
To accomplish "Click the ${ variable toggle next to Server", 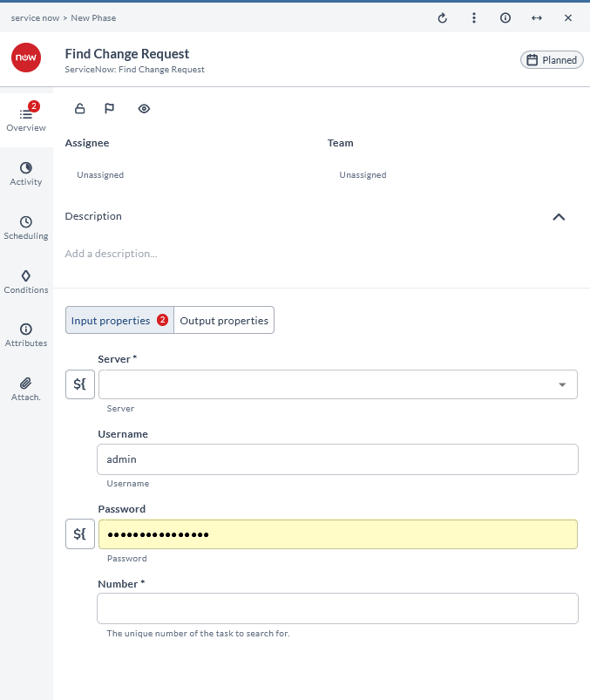I will pyautogui.click(x=79, y=384).
